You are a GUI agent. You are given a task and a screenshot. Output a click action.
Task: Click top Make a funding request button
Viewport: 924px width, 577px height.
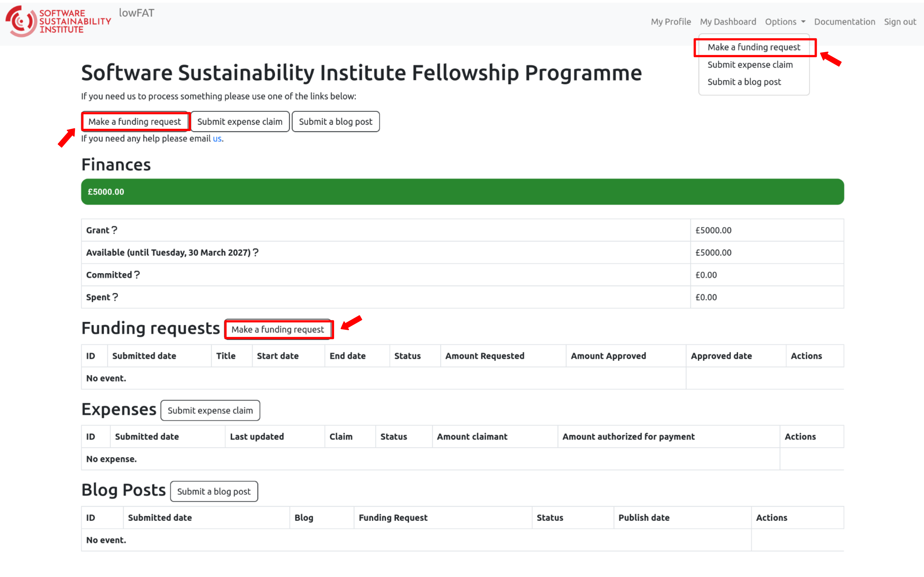[134, 121]
